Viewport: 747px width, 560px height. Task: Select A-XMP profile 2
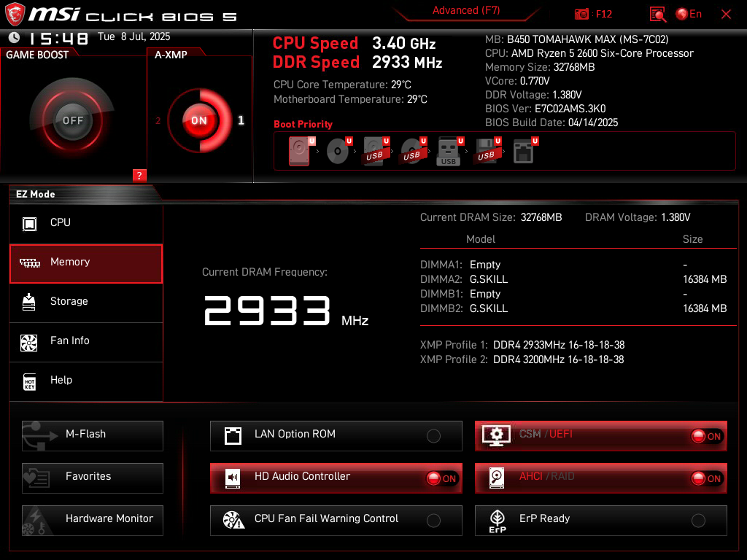pos(158,120)
